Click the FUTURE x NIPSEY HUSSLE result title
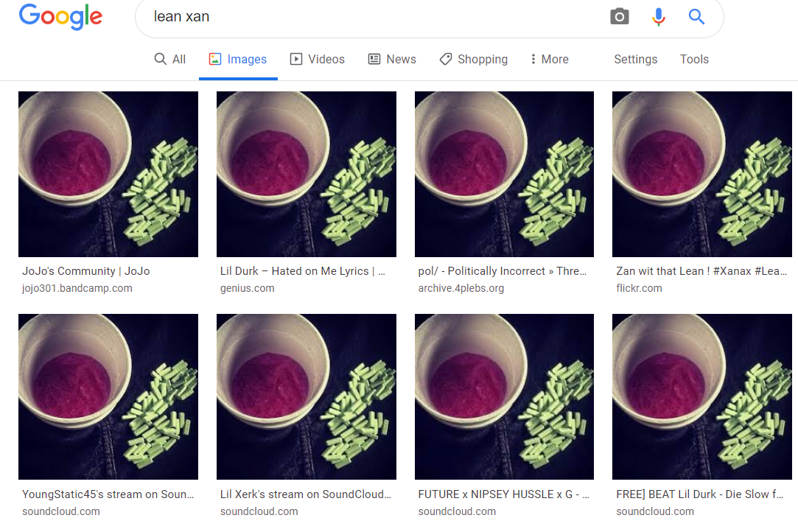 point(503,494)
